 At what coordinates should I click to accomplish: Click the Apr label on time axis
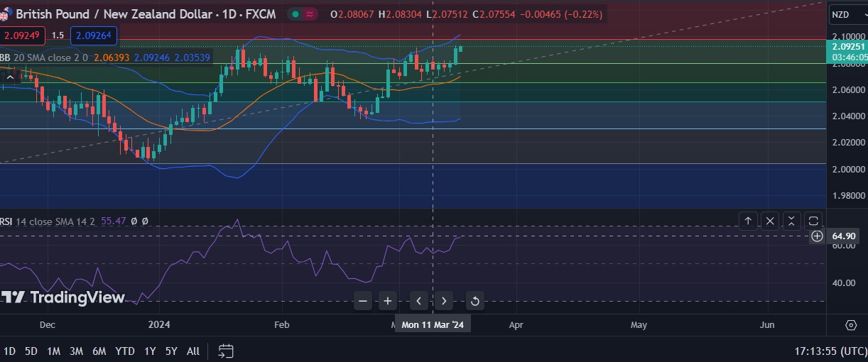pyautogui.click(x=516, y=324)
